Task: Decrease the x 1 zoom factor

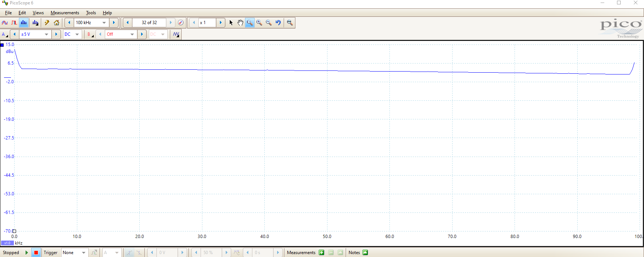Action: 194,23
